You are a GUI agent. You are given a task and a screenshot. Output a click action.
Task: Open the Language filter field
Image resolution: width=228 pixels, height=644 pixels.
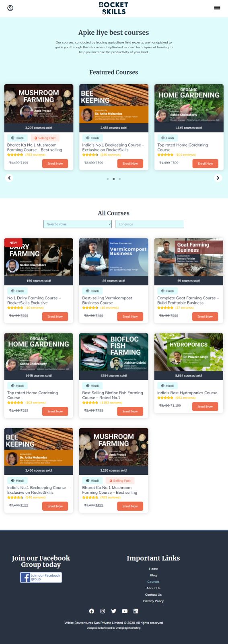click(x=150, y=224)
